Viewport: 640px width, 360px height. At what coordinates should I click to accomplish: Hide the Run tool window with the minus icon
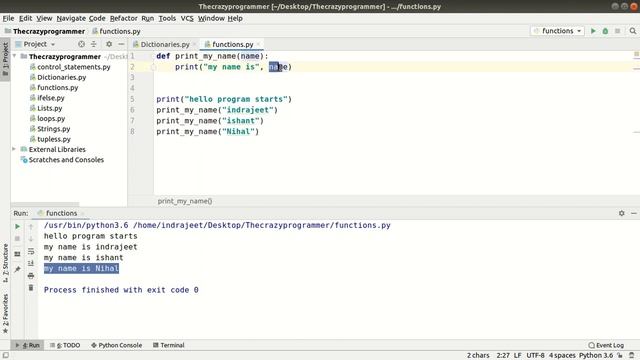[x=634, y=213]
